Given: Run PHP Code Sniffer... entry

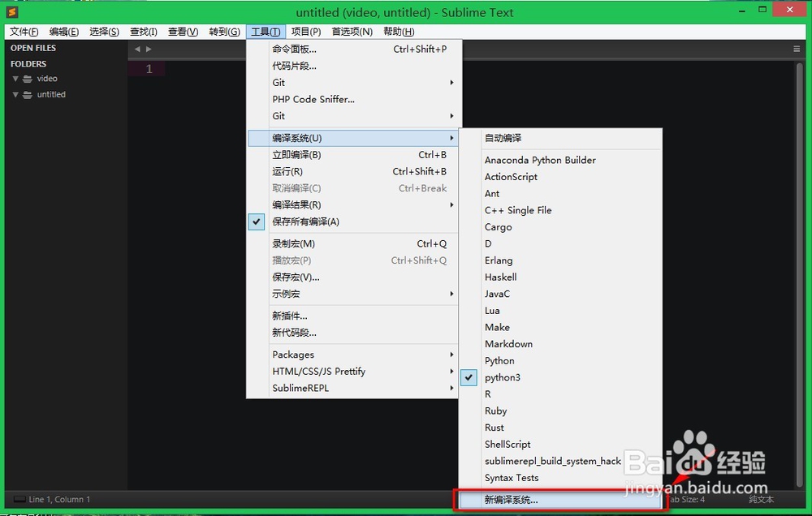Looking at the screenshot, I should [353, 99].
